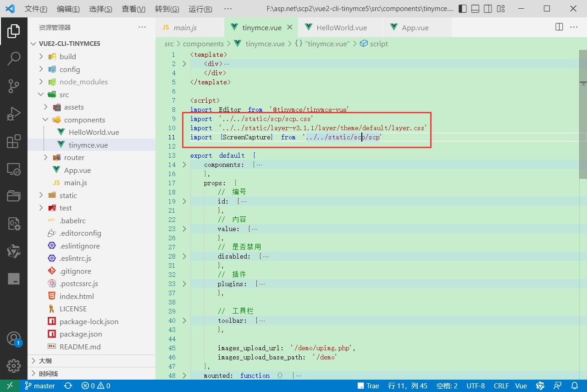Open the Extensions view

click(x=13, y=142)
